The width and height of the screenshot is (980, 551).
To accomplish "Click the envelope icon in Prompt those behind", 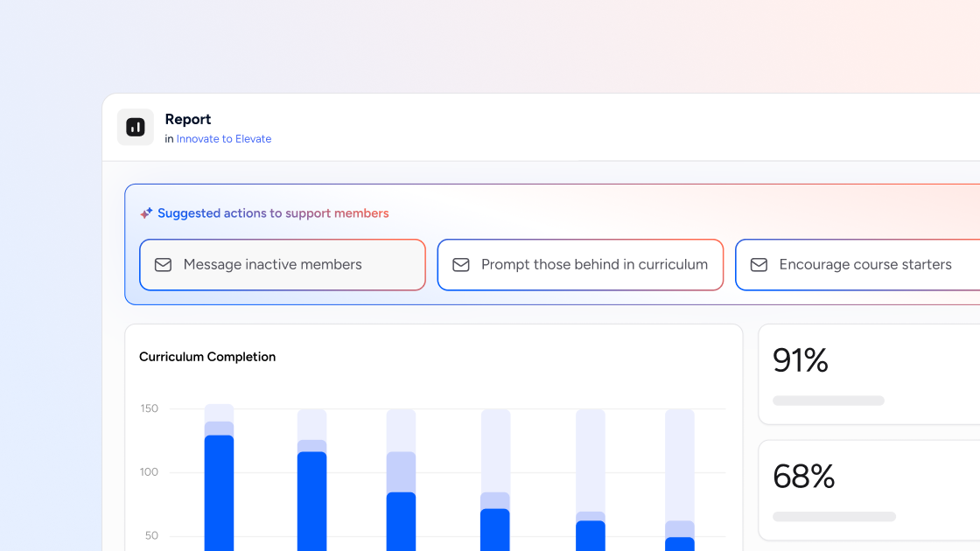I will pyautogui.click(x=461, y=265).
